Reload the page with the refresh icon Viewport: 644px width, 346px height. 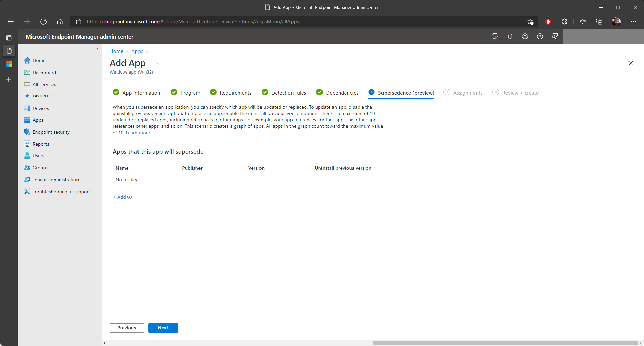[43, 22]
